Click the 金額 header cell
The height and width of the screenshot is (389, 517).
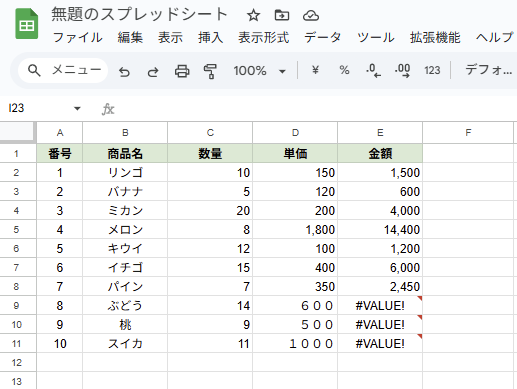[380, 153]
